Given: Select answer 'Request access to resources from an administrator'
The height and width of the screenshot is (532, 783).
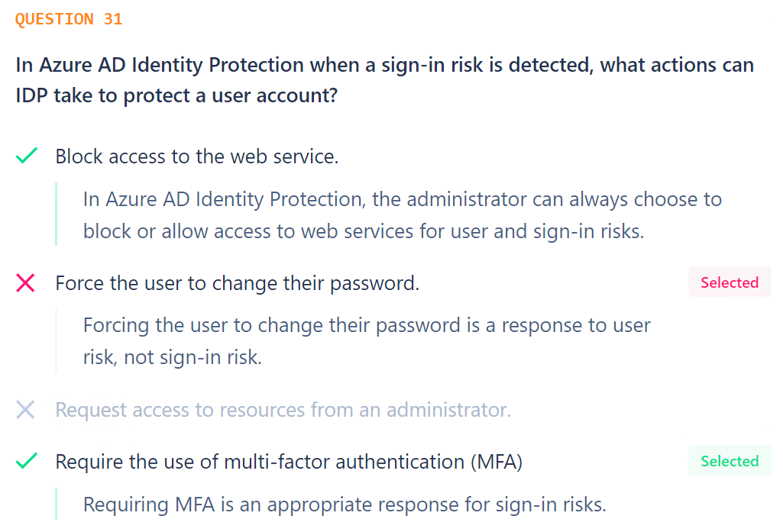Looking at the screenshot, I should pos(283,410).
